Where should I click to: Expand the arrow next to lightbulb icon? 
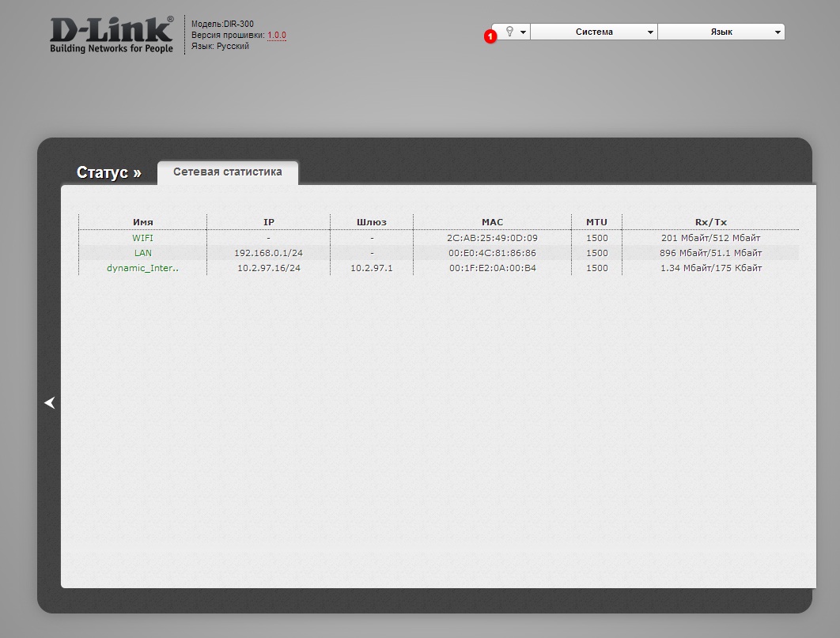pos(523,32)
